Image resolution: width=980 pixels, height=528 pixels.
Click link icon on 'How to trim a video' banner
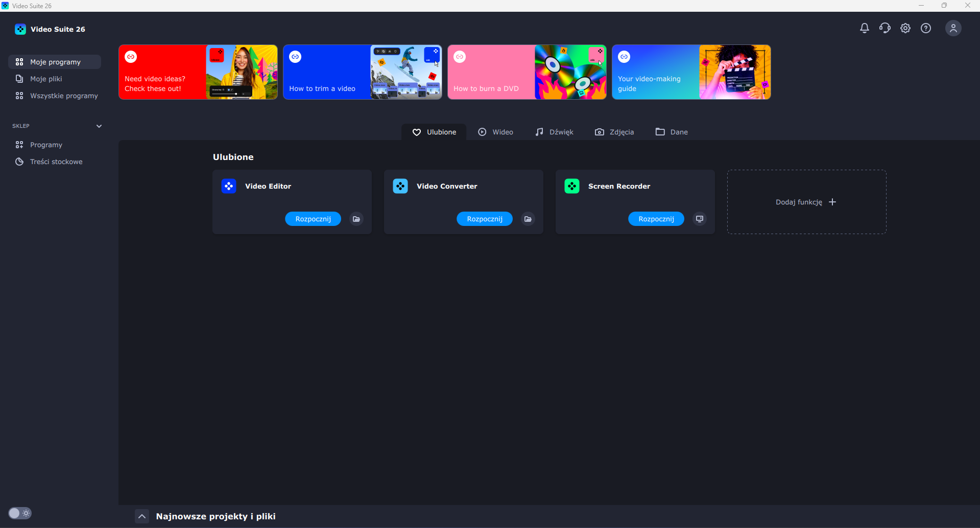point(295,57)
